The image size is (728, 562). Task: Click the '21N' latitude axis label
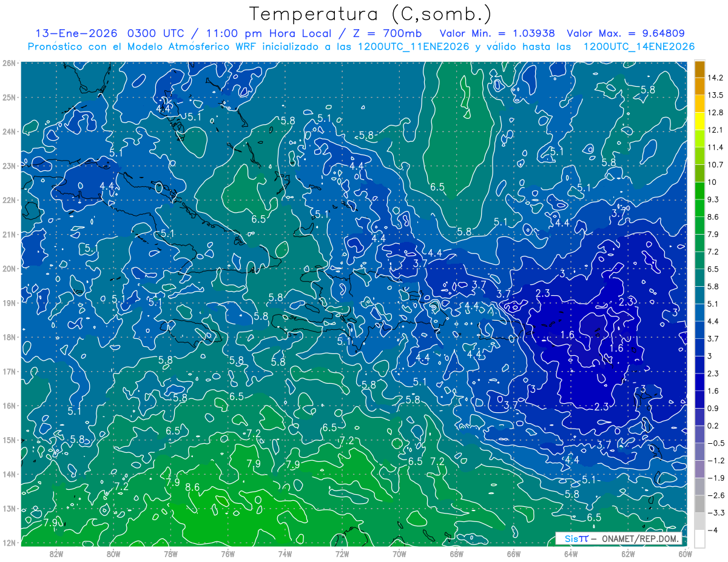(x=9, y=234)
